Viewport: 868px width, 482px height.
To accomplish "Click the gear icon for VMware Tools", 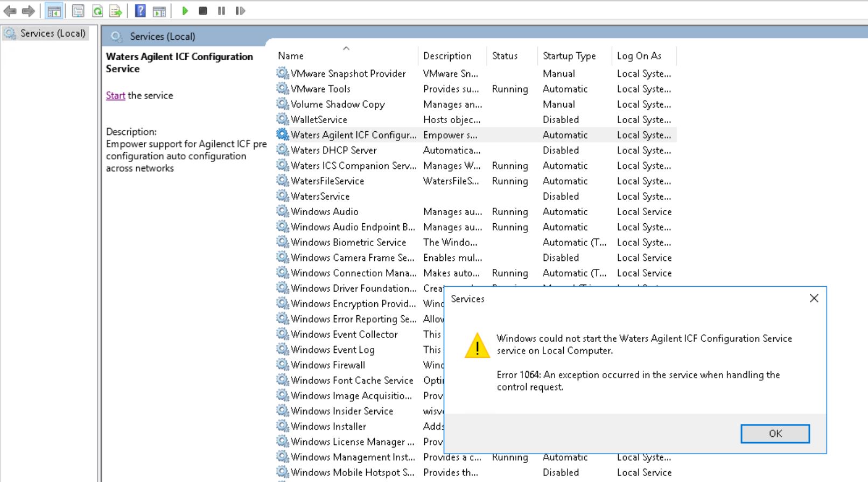I will 282,88.
